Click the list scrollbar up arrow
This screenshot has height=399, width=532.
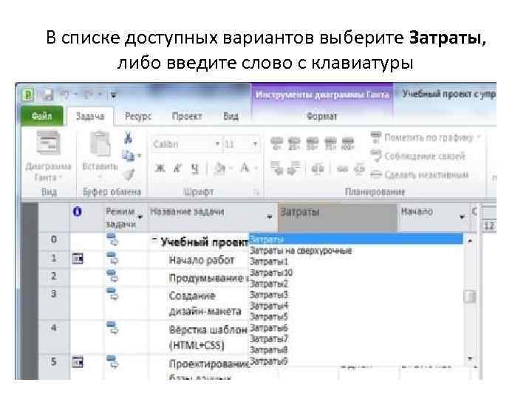(x=470, y=241)
